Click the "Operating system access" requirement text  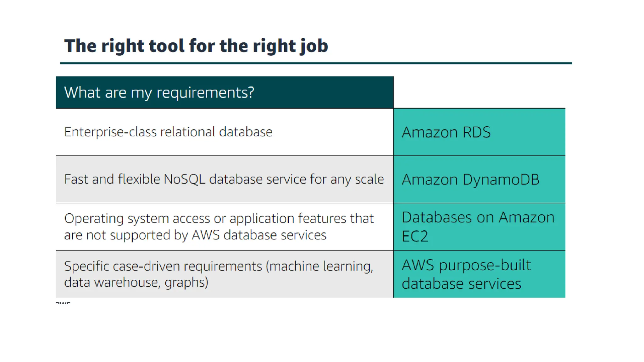[x=219, y=227]
